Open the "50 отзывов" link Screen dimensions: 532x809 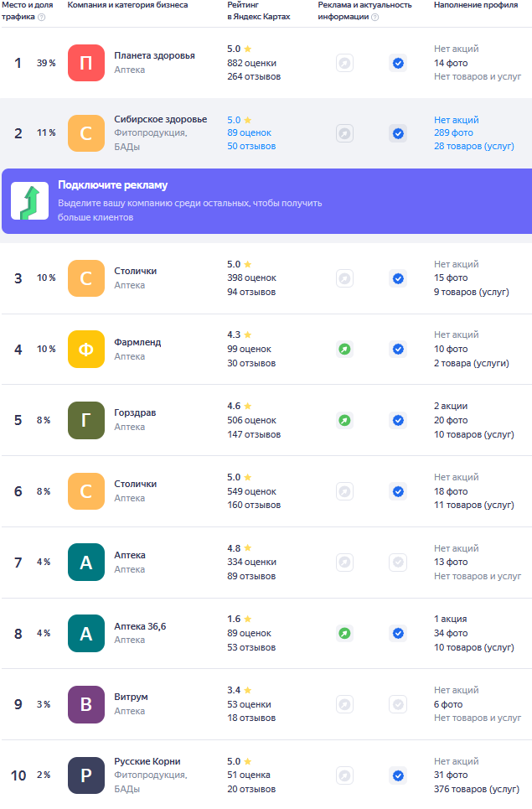click(x=251, y=146)
